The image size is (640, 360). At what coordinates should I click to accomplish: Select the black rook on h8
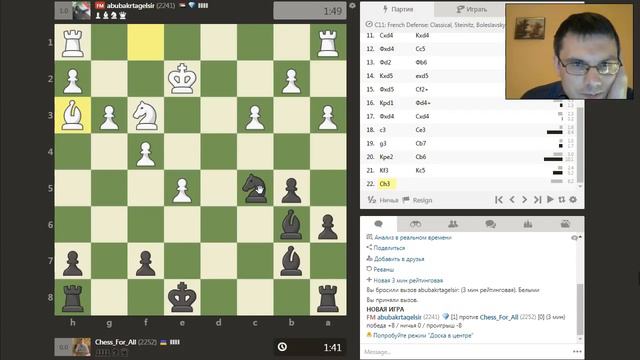[x=73, y=297]
